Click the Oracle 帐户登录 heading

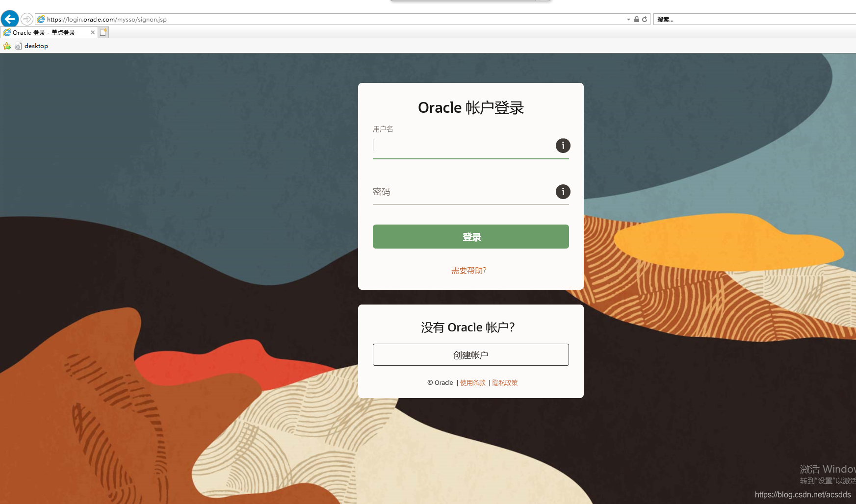pyautogui.click(x=471, y=108)
